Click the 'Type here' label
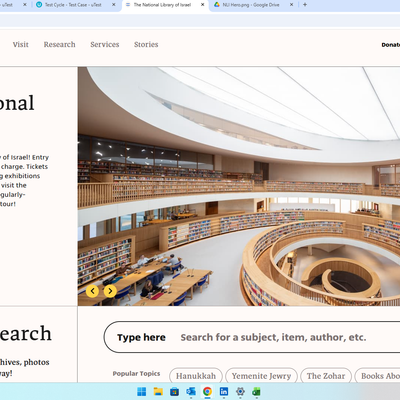 [141, 337]
